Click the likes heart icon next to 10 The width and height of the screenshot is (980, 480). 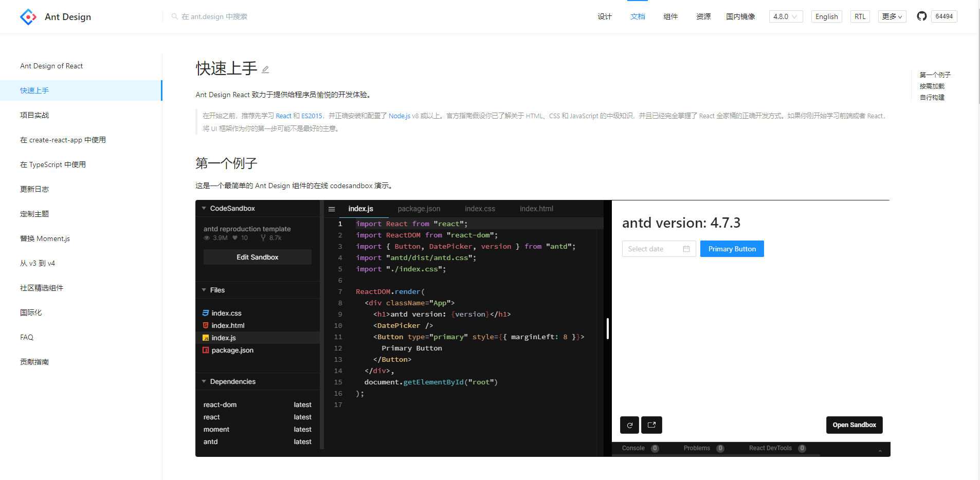coord(235,238)
